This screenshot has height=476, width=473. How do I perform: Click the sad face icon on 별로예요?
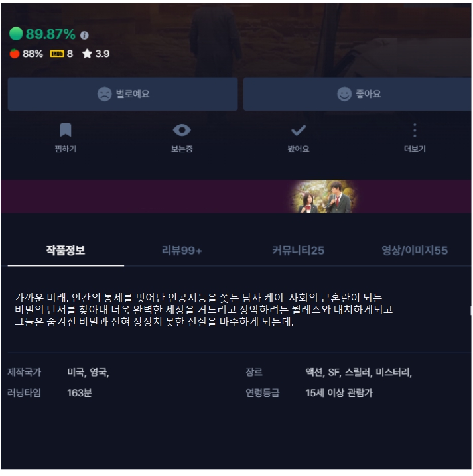click(x=105, y=93)
